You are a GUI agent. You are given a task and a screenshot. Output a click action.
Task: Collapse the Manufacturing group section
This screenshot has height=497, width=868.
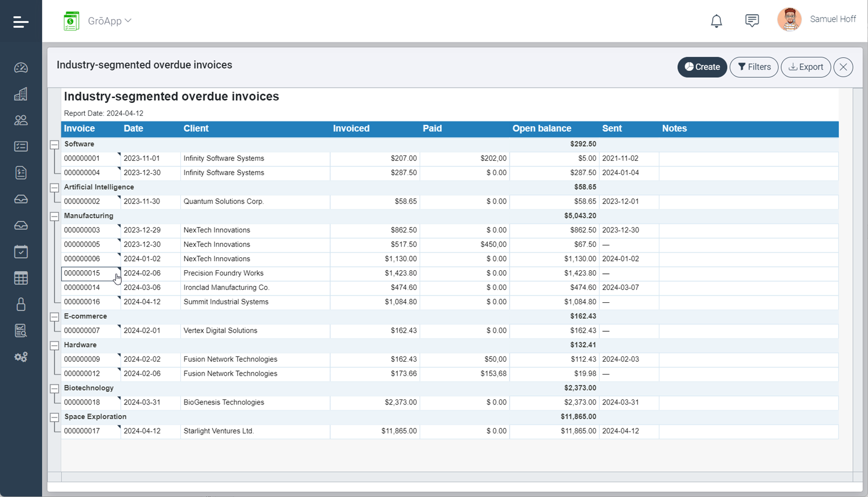54,216
